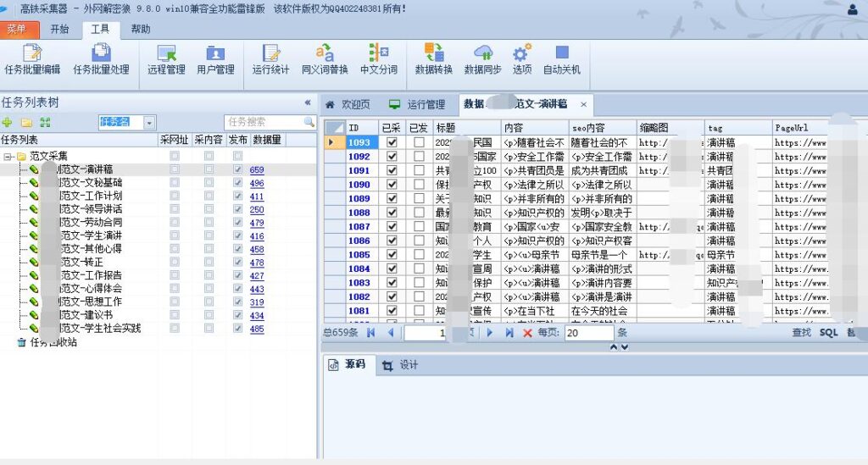Select 范文-学生社会实践 task in tree
Viewport: 868px width, 465px height.
100,329
